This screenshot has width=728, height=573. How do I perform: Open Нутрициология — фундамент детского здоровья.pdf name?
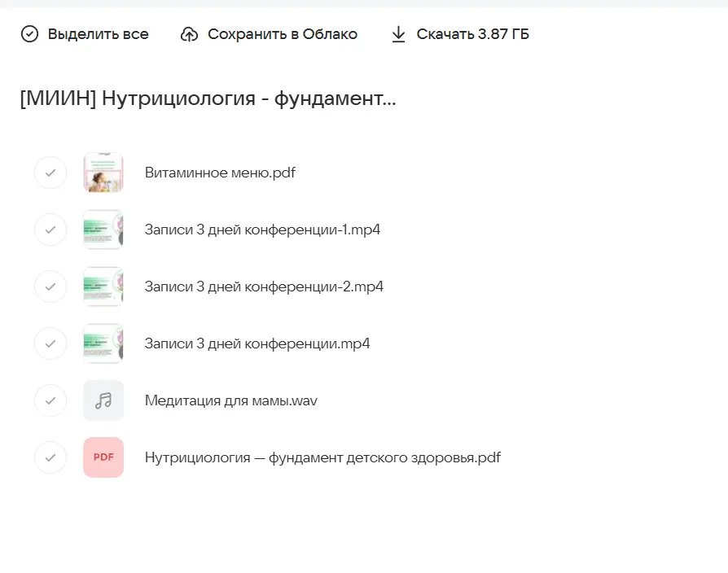click(322, 457)
